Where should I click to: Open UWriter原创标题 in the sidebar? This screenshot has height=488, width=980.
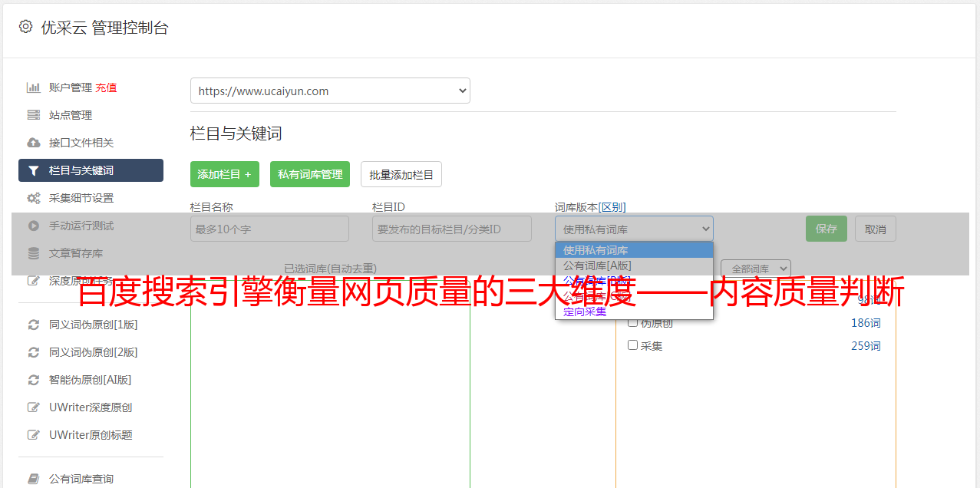(x=91, y=435)
